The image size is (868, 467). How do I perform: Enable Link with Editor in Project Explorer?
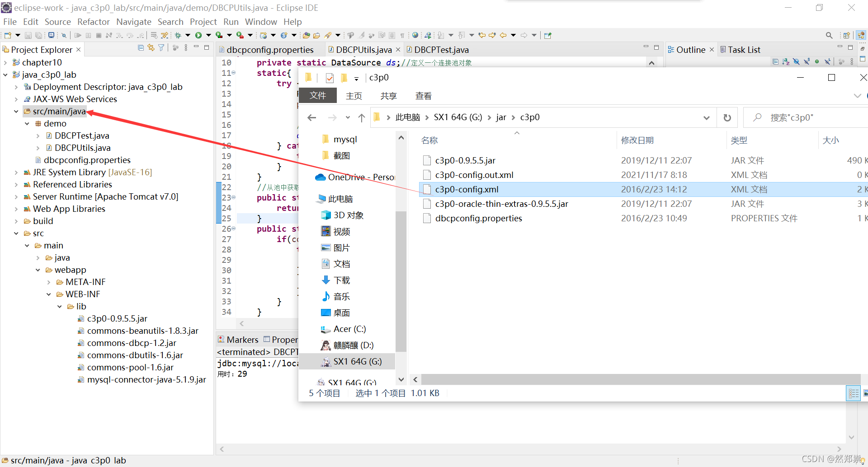(x=151, y=47)
